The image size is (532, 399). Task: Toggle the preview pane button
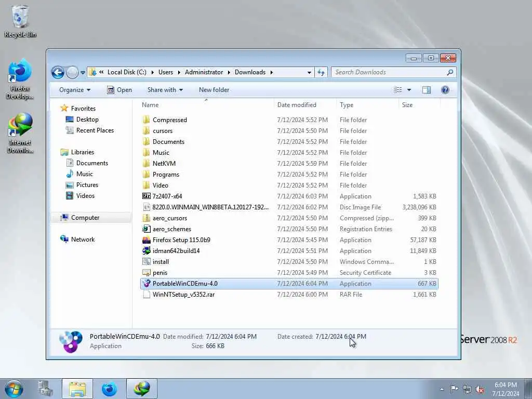[x=427, y=90]
